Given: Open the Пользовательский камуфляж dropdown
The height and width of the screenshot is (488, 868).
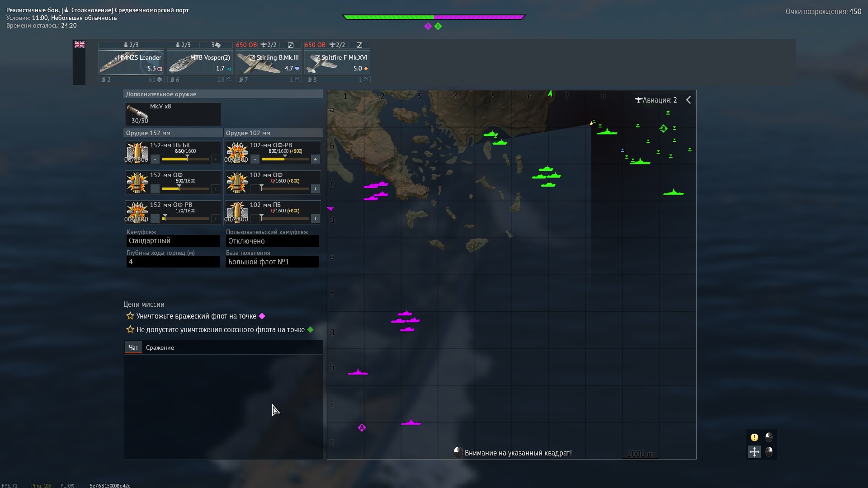Looking at the screenshot, I should [x=272, y=241].
